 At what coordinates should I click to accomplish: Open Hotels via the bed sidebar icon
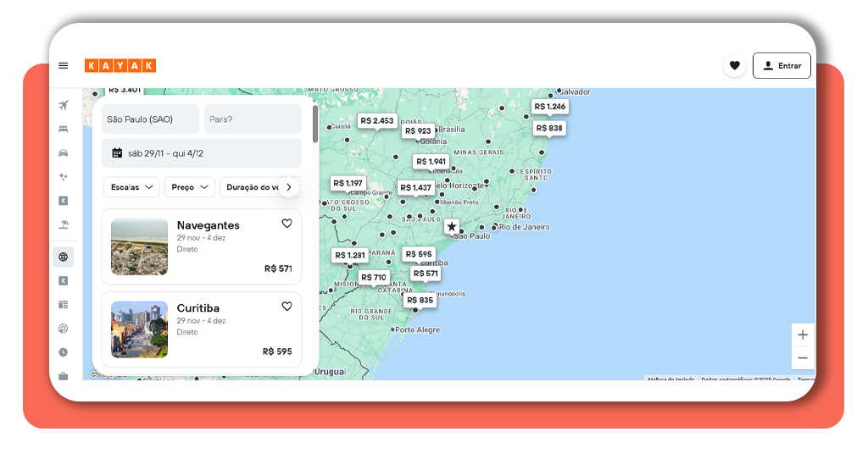63,130
